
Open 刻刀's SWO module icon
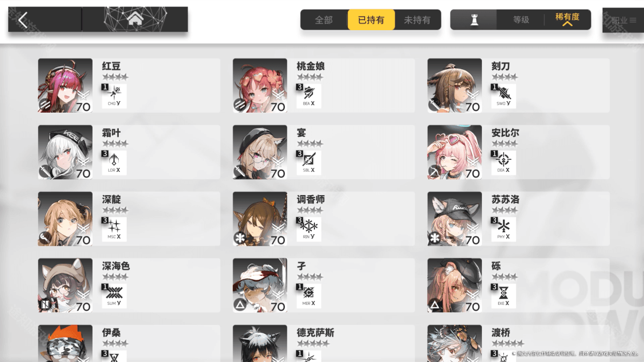tap(504, 96)
